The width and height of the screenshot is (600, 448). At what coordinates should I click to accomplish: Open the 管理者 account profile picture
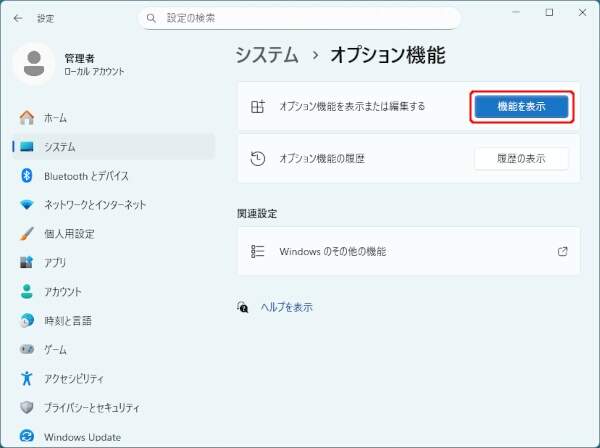pyautogui.click(x=34, y=64)
